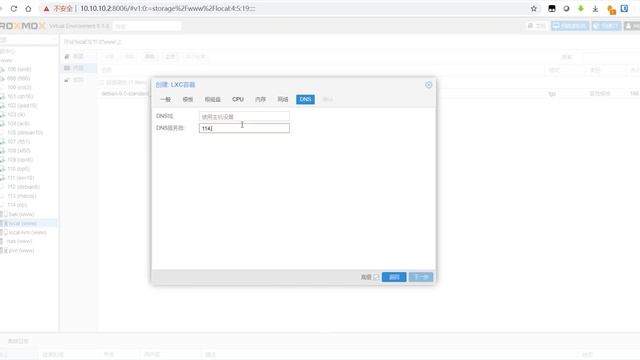Viewport: 640px width, 360px height.
Task: Click the blue square extension icon
Action: [x=624, y=9]
